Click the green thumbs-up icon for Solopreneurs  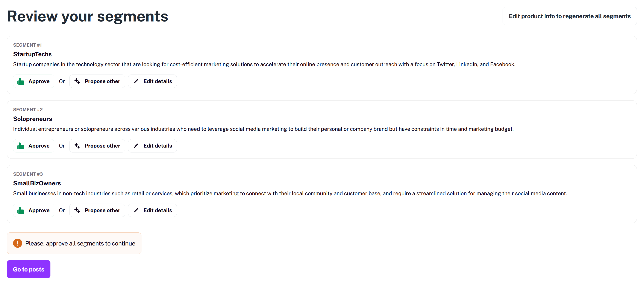(21, 146)
